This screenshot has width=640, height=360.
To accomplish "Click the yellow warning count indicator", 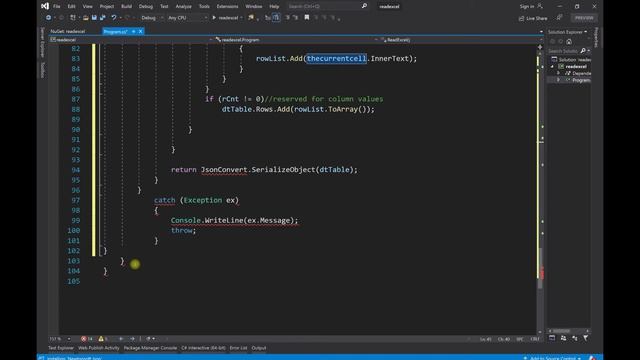I will coord(103,339).
